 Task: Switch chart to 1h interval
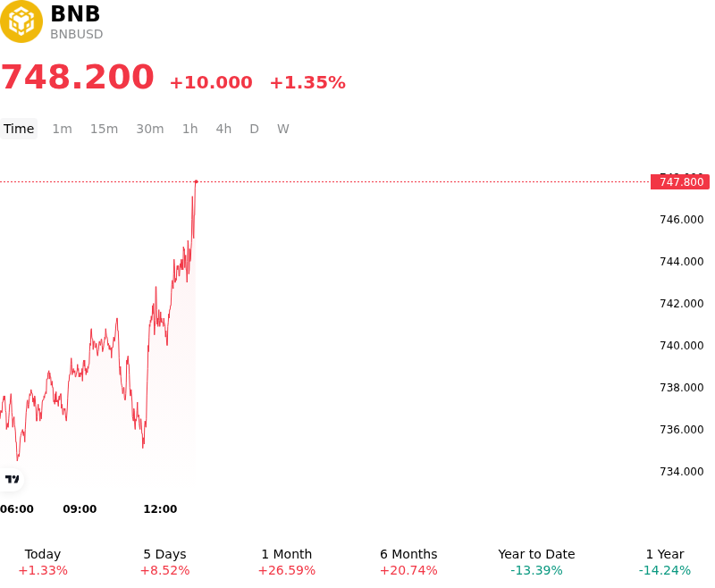tap(190, 129)
